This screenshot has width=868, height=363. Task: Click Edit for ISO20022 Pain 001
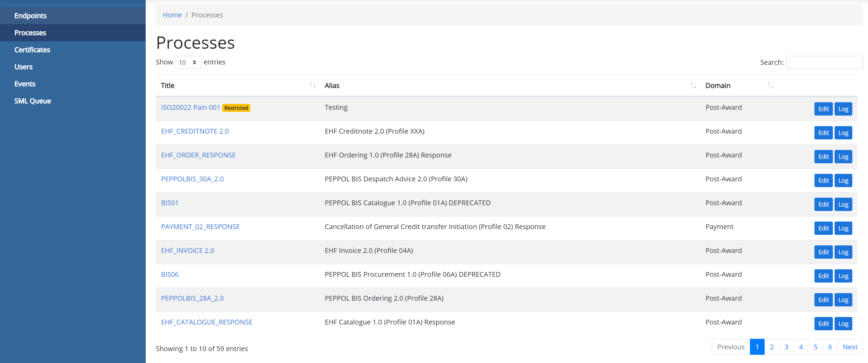[x=823, y=109]
